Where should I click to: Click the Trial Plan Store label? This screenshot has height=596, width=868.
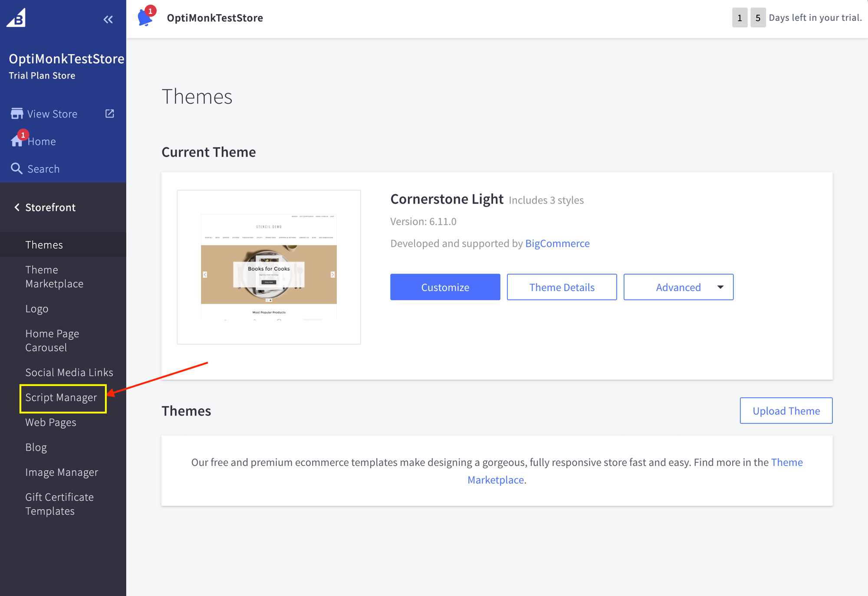coord(42,75)
